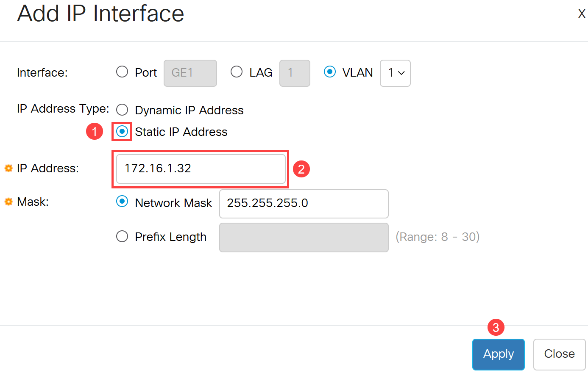
Task: Select the Port interface radio button
Action: pyautogui.click(x=122, y=72)
